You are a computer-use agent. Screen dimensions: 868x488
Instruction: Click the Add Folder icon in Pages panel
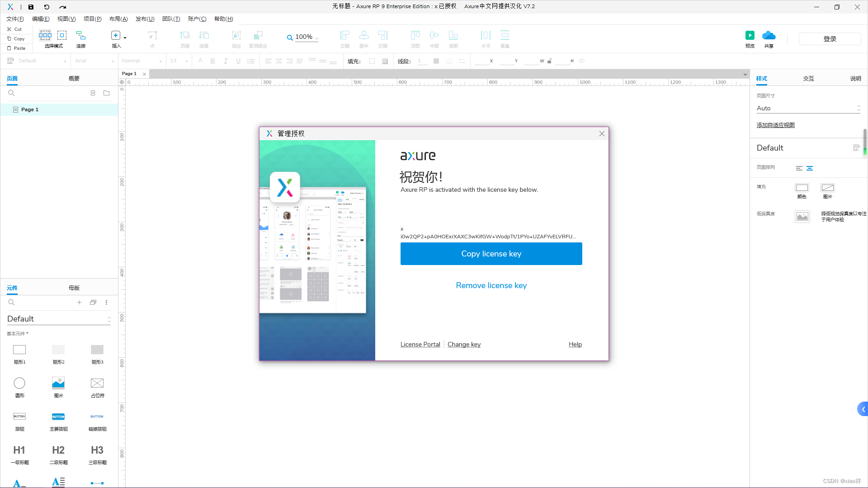107,93
